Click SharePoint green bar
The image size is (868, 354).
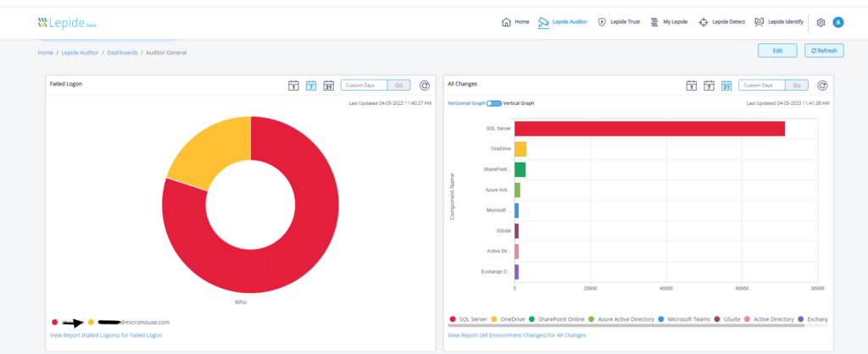coord(520,169)
